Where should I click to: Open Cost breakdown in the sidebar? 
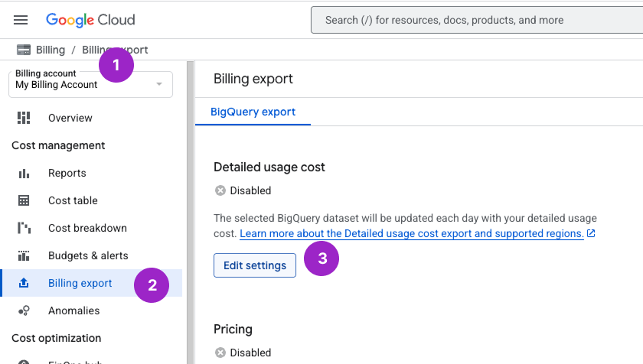click(x=92, y=228)
